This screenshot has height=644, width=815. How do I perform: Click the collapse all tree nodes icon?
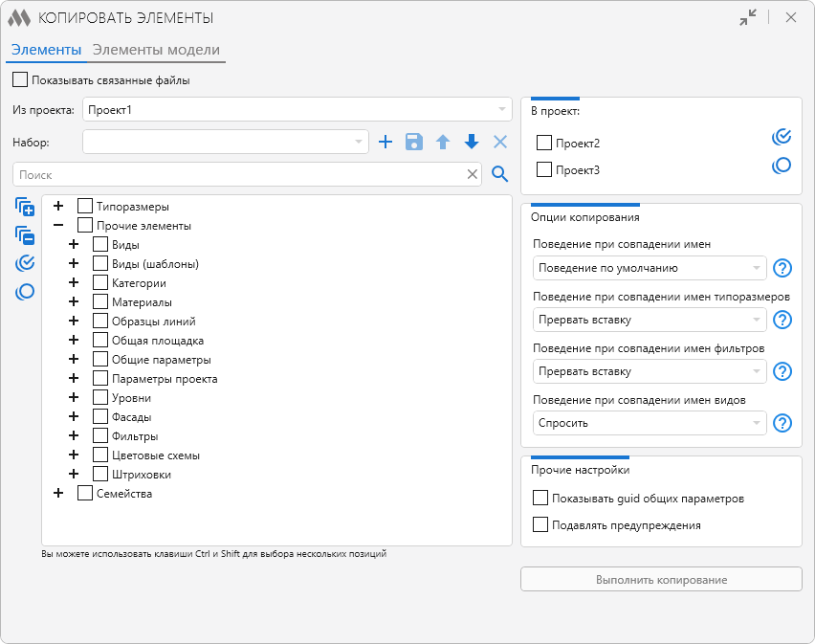(x=25, y=235)
